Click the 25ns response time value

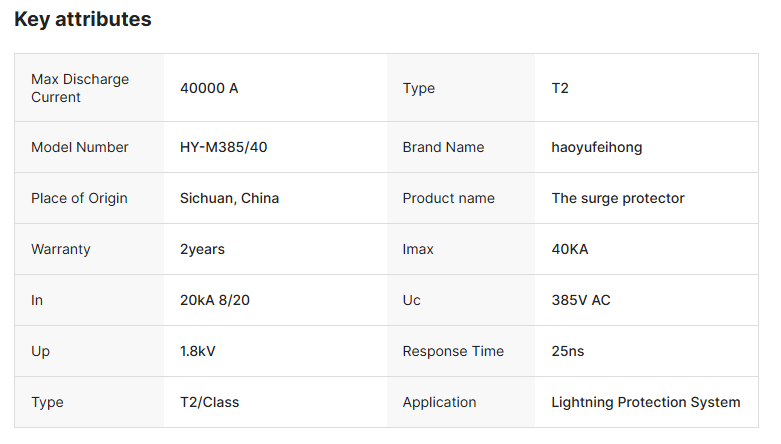[568, 351]
